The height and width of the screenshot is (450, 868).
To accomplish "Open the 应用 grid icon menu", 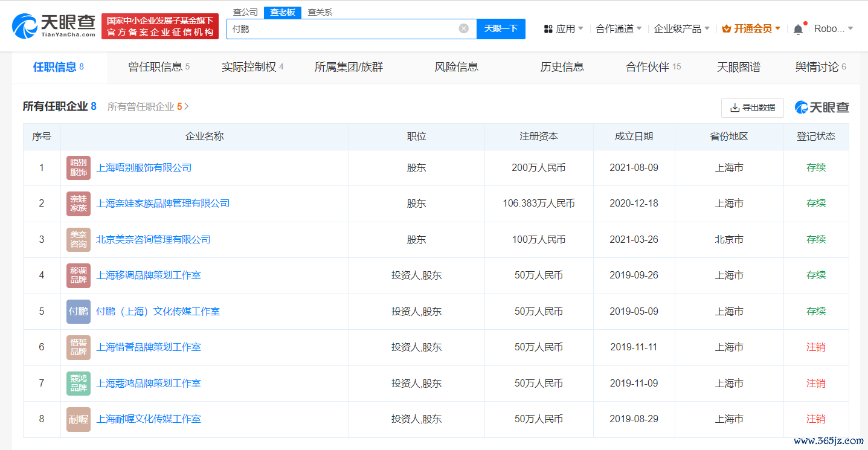I will [548, 29].
